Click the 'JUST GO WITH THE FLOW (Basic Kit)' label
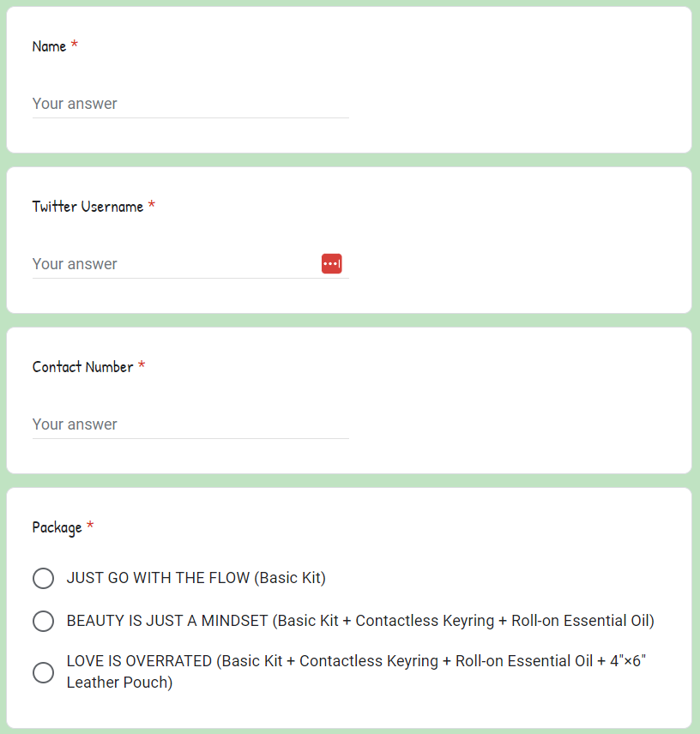 (196, 578)
